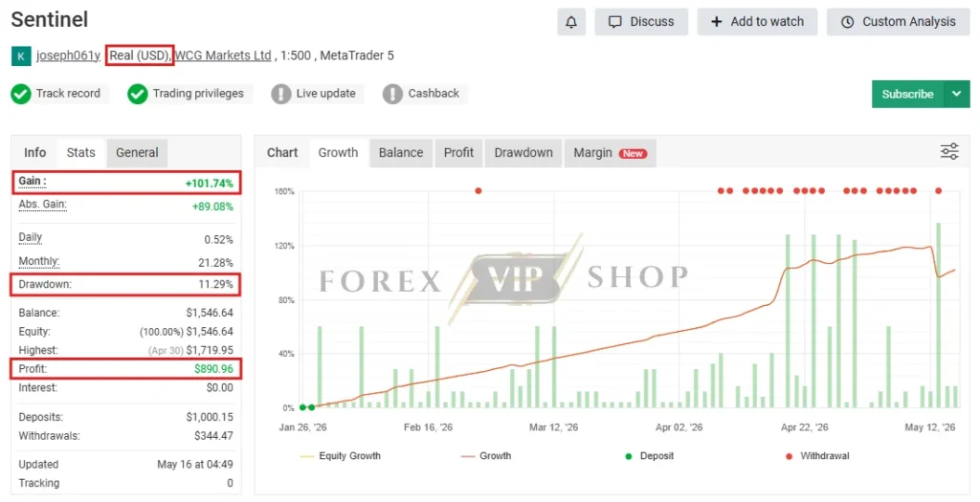The image size is (980, 502).
Task: Click the Trading privileges checkmark icon
Action: pyautogui.click(x=138, y=94)
